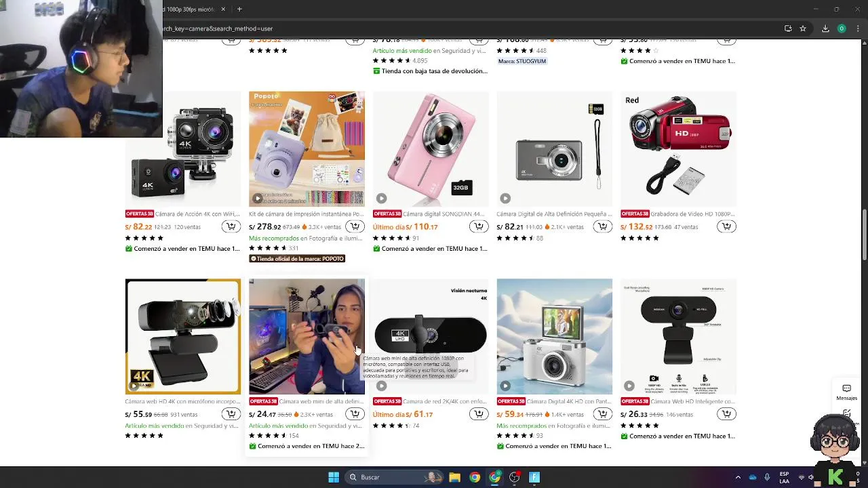Screen dimensions: 868x488
Task: View the 4K digital camera snowy thumbnail
Action: pos(554,336)
